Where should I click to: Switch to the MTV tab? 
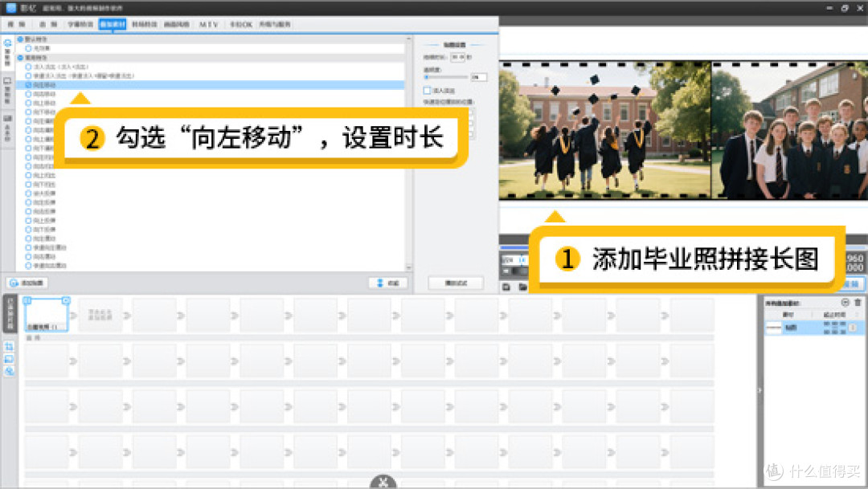tap(209, 24)
